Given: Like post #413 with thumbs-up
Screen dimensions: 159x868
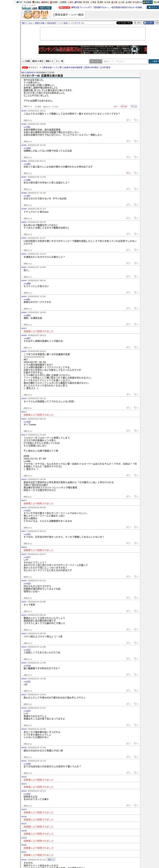Looking at the screenshot, I should pyautogui.click(x=129, y=475).
